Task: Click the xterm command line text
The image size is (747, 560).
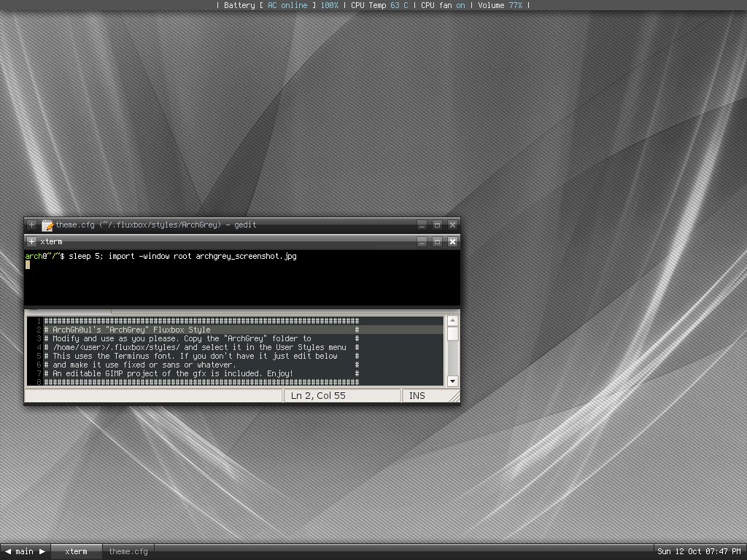Action: [x=182, y=256]
